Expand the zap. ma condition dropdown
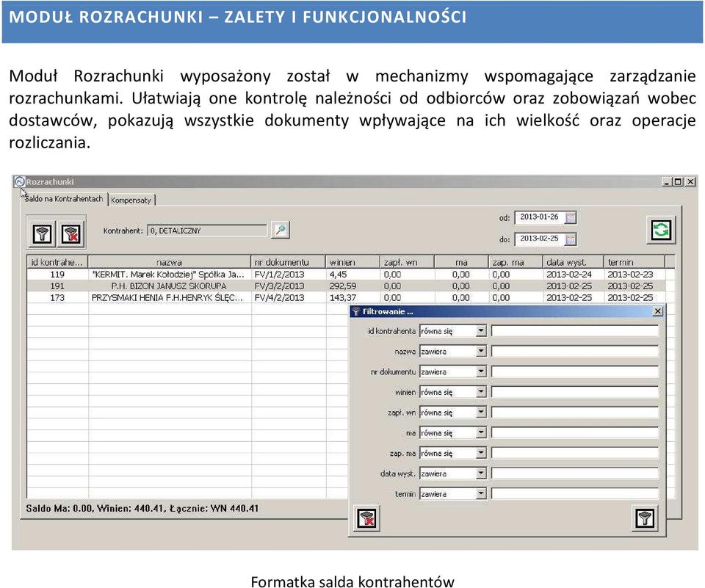This screenshot has height=588, width=705. [x=481, y=453]
